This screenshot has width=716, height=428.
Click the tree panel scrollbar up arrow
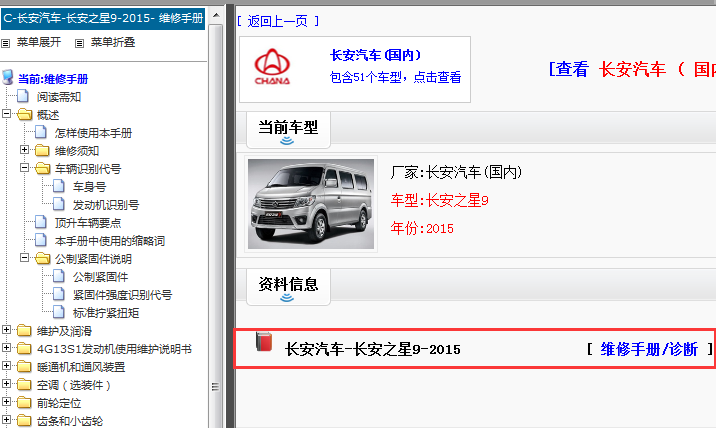click(x=216, y=16)
